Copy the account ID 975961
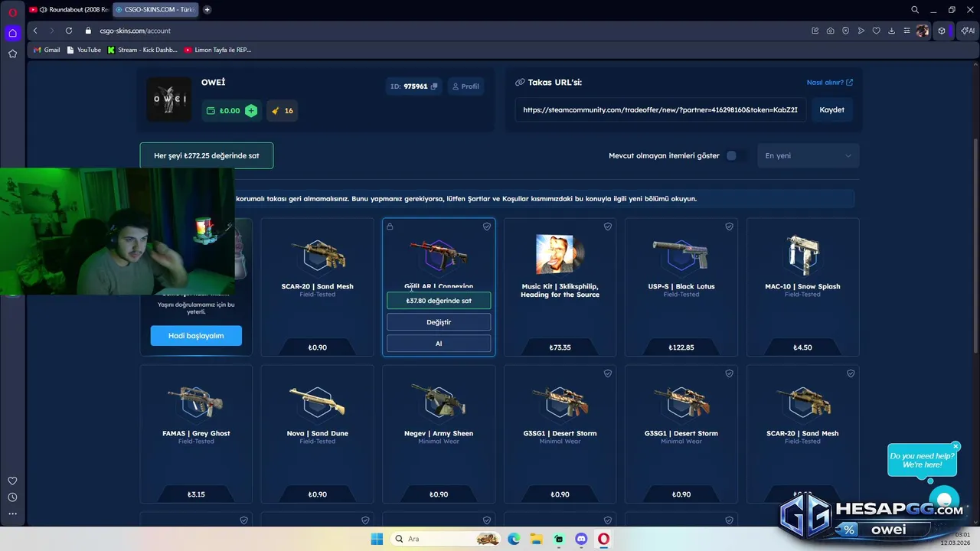980x551 pixels. (x=434, y=86)
